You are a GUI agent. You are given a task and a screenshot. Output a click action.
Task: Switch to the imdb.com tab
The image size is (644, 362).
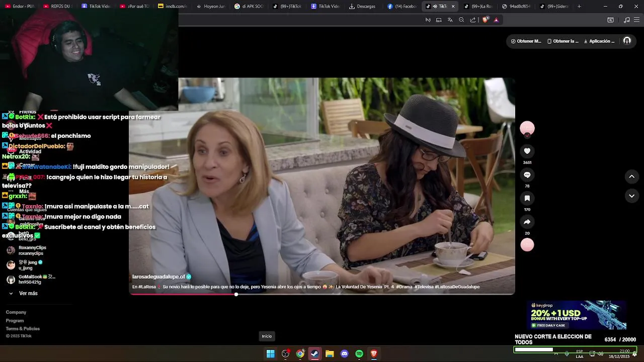click(173, 7)
